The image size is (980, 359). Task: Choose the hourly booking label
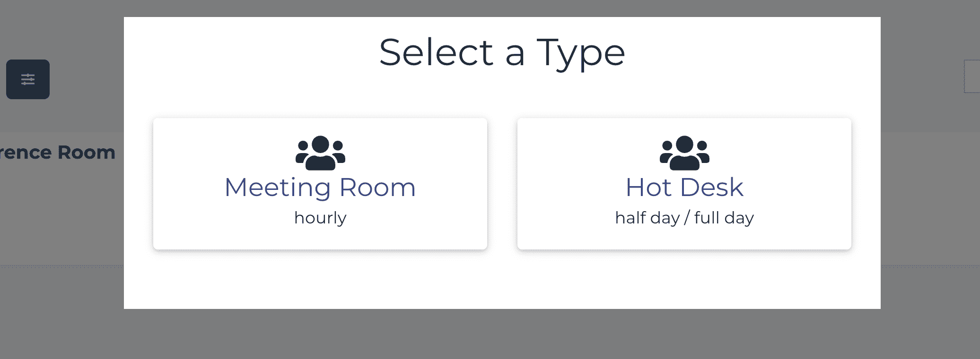[320, 218]
